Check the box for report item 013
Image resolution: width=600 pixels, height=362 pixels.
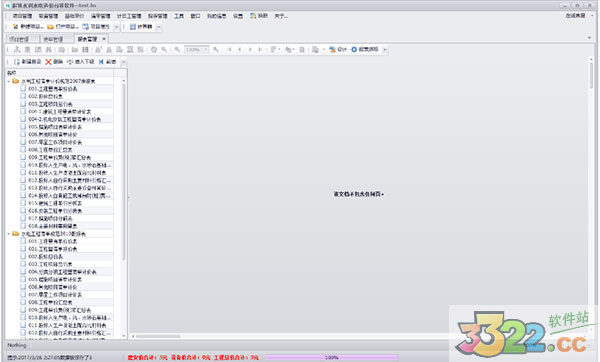[x=23, y=188]
